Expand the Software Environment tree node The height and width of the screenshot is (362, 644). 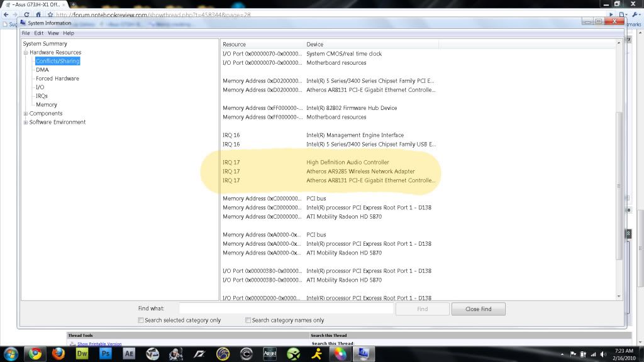click(x=26, y=123)
